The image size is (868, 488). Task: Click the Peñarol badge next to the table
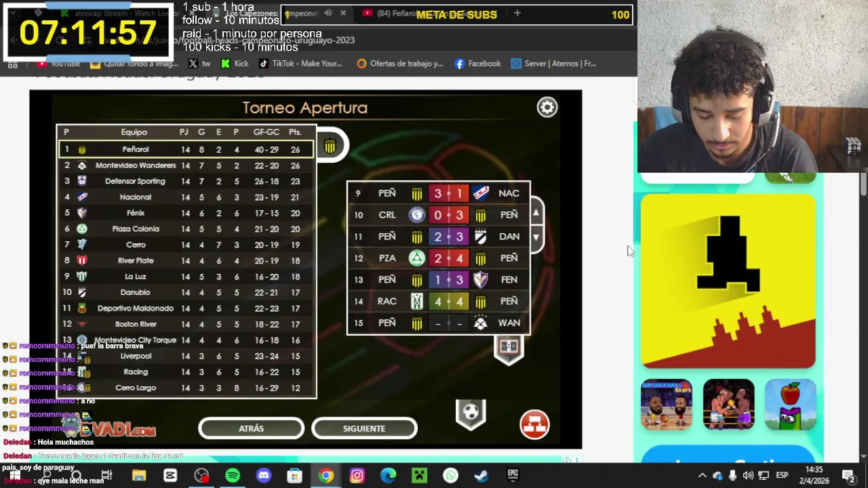(330, 146)
